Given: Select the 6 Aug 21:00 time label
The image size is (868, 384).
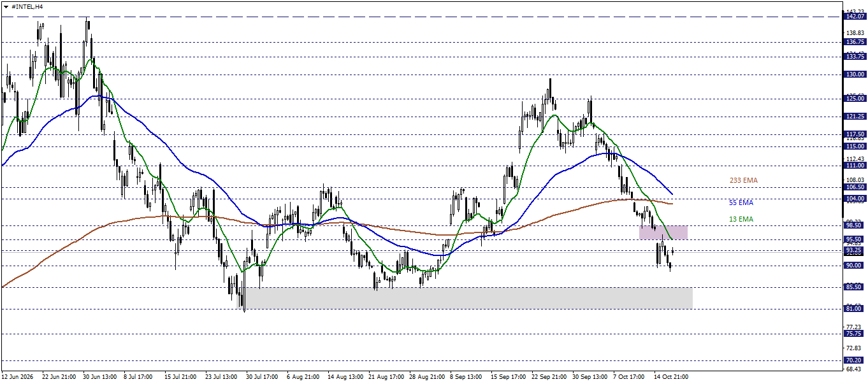Looking at the screenshot, I should (x=303, y=377).
